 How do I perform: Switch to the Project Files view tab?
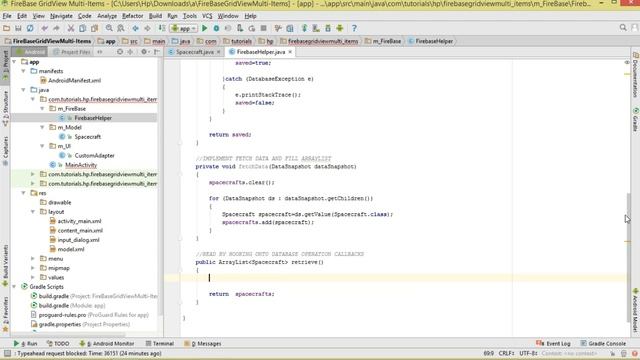click(x=72, y=52)
